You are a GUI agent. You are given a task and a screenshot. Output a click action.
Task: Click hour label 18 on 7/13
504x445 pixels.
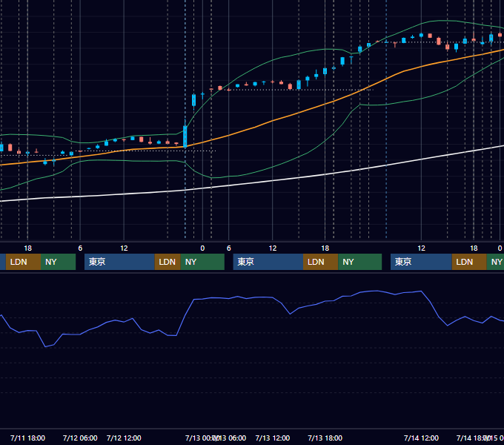coord(325,248)
